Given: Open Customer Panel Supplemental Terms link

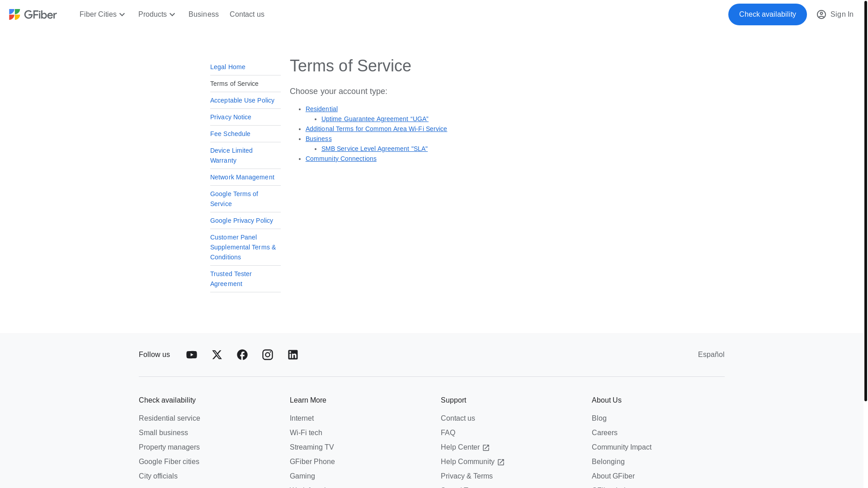Looking at the screenshot, I should click(243, 247).
